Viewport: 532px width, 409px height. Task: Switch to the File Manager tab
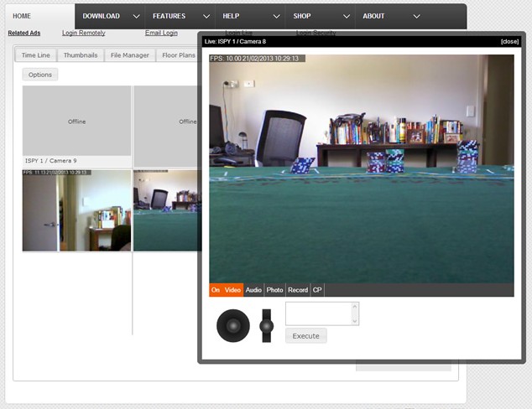point(129,55)
